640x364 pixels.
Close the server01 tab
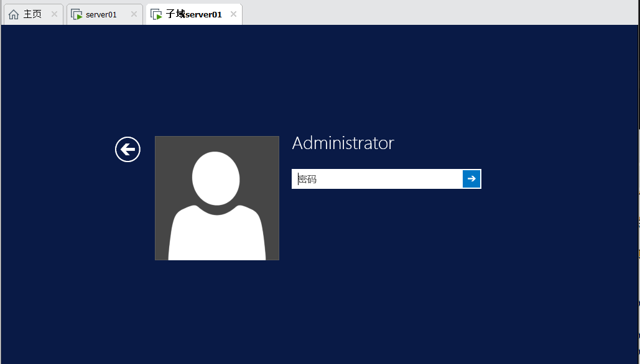[x=134, y=14]
